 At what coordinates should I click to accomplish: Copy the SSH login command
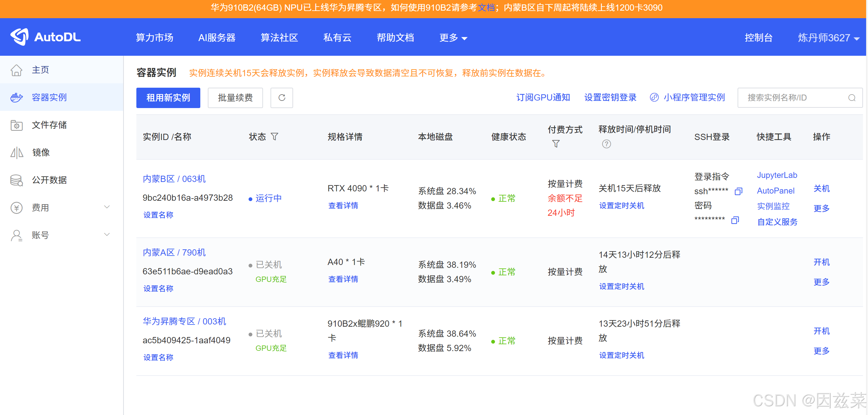[738, 191]
